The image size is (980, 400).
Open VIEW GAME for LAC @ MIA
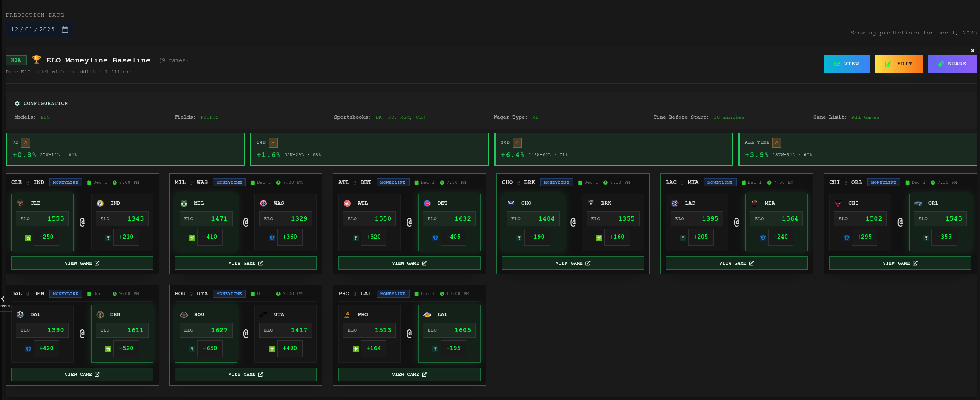coord(737,263)
